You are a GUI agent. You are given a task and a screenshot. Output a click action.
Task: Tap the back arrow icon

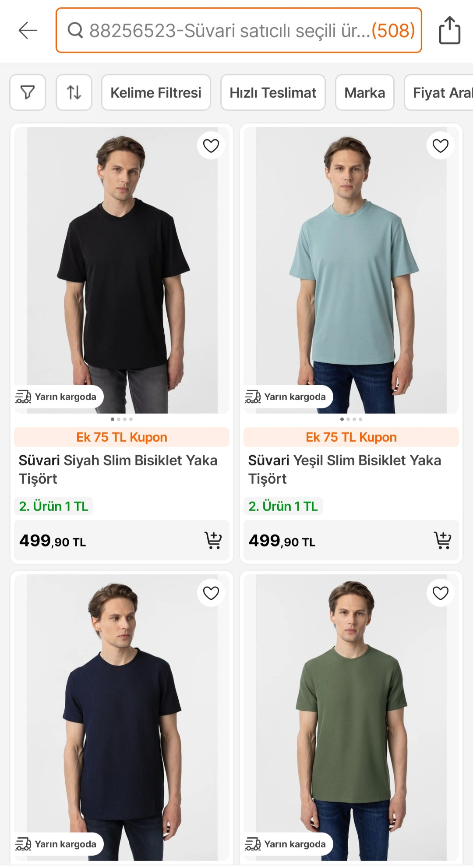pos(28,30)
